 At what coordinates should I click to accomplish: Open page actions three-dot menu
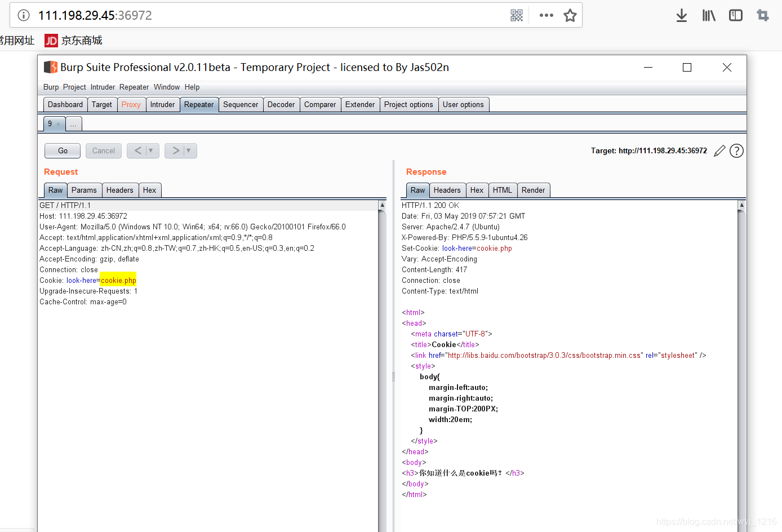click(x=546, y=15)
